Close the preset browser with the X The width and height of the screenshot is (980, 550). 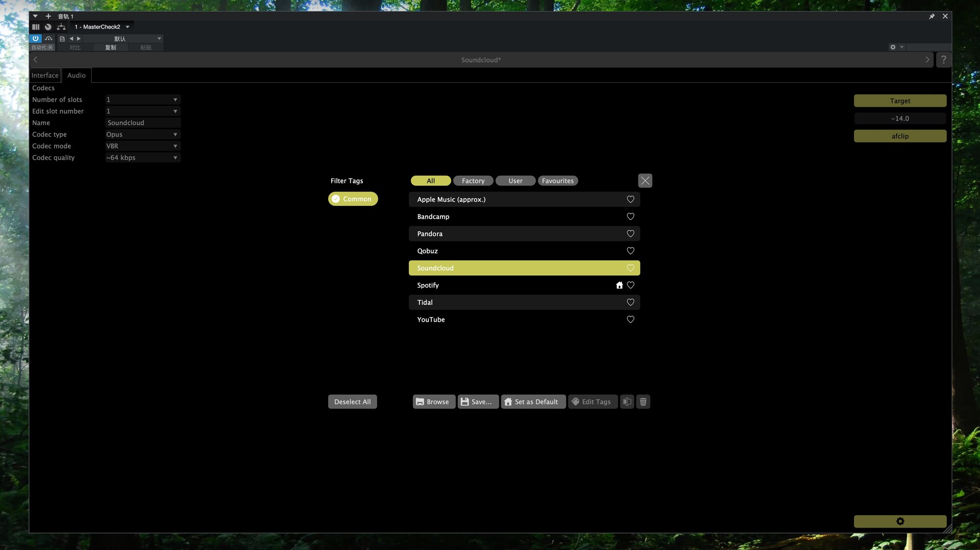[645, 181]
